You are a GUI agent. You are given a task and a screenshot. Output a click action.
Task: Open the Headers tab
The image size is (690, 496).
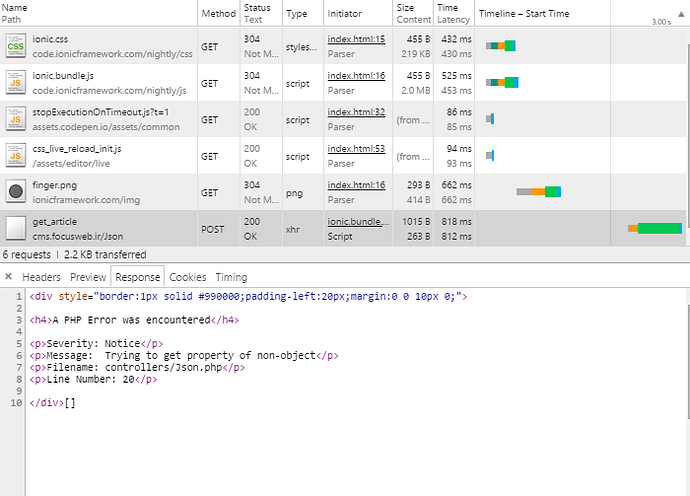[41, 277]
